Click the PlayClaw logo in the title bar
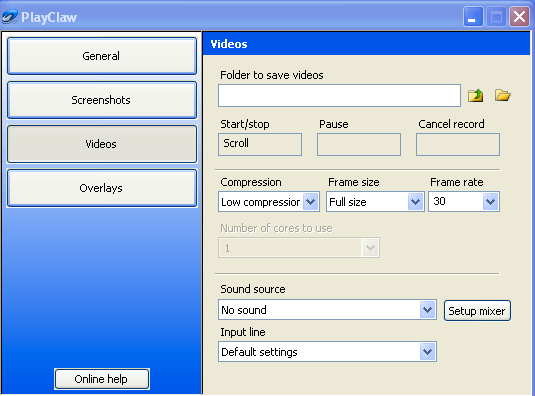 tap(9, 17)
